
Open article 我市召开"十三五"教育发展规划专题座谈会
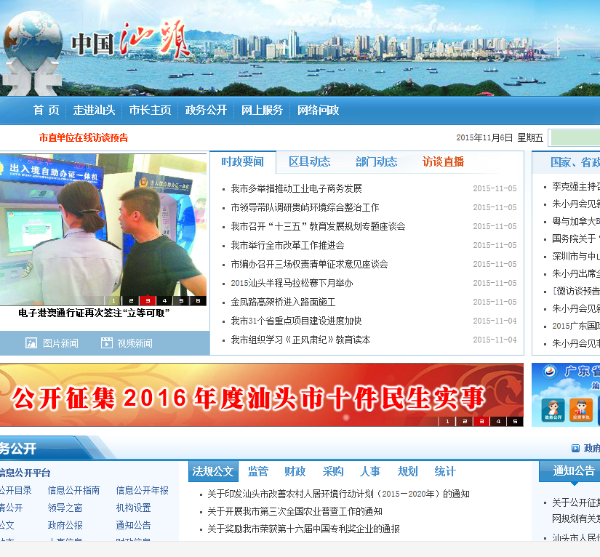tap(318, 226)
